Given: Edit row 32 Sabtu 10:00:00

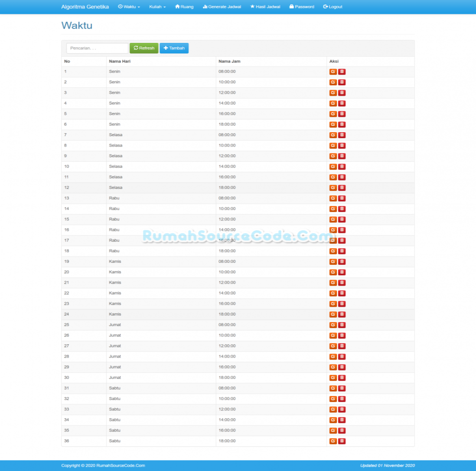Looking at the screenshot, I should pyautogui.click(x=333, y=399).
